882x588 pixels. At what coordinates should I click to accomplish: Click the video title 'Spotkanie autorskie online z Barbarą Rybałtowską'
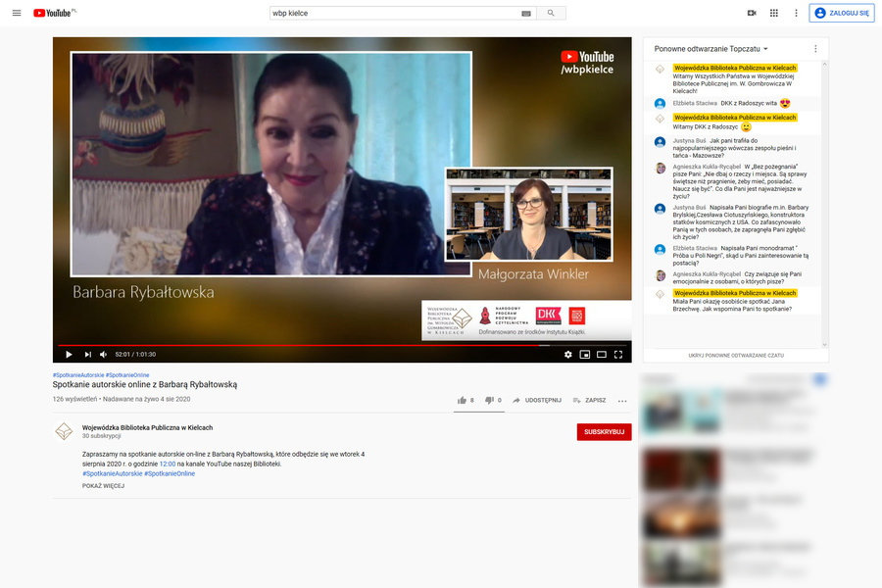coord(145,385)
